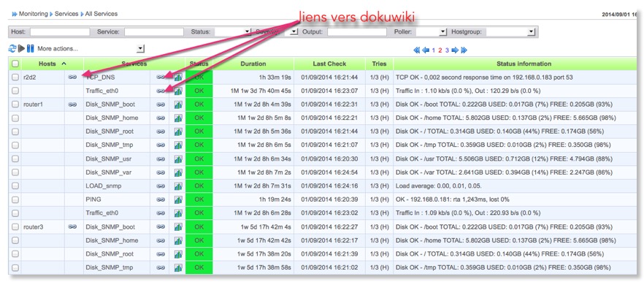Open link icon on r2d2 Traffic_eth0 row
The width and height of the screenshot is (644, 282).
click(x=161, y=91)
